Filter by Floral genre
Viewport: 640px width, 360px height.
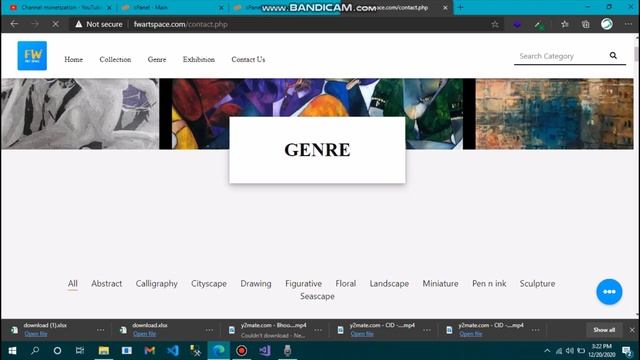(346, 284)
